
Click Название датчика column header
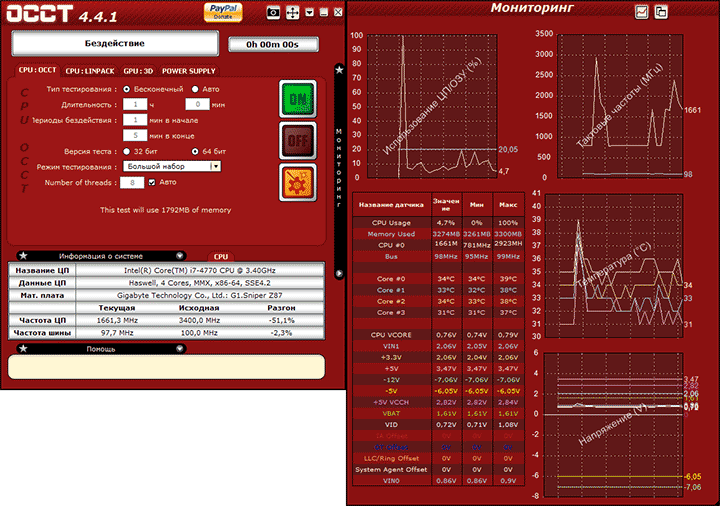(x=392, y=205)
